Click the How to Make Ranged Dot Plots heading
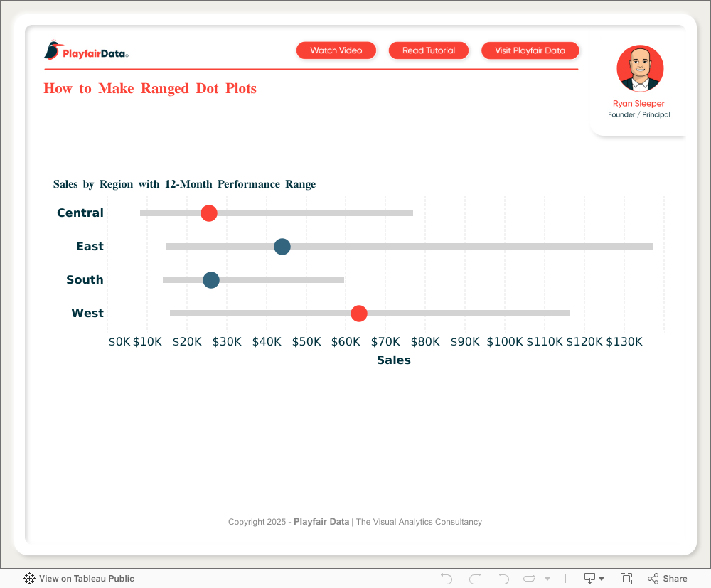Screen dimensions: 711x588 [150, 88]
